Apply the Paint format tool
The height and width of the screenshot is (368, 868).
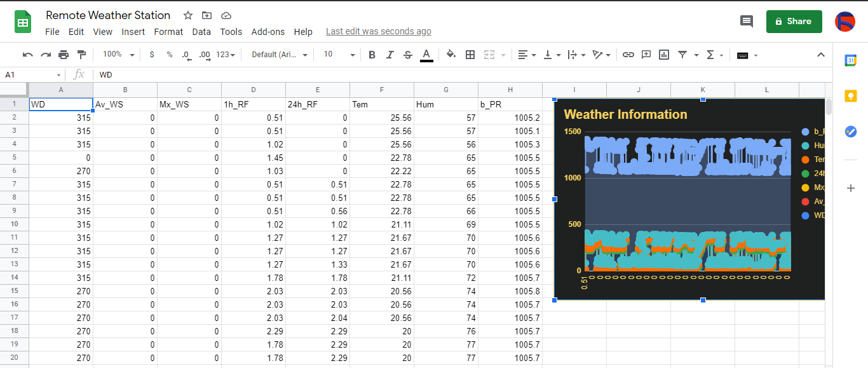coord(81,55)
